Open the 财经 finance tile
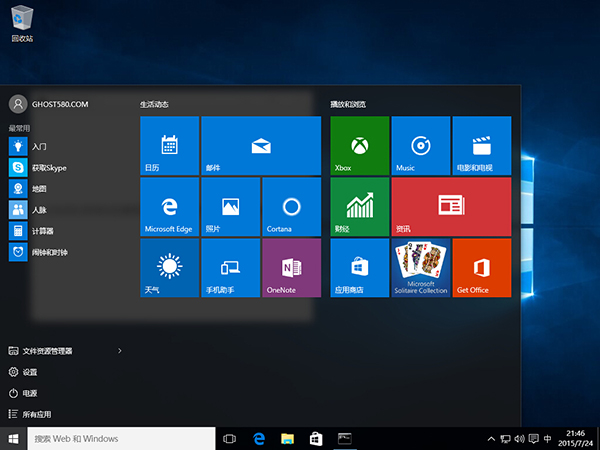 360,207
